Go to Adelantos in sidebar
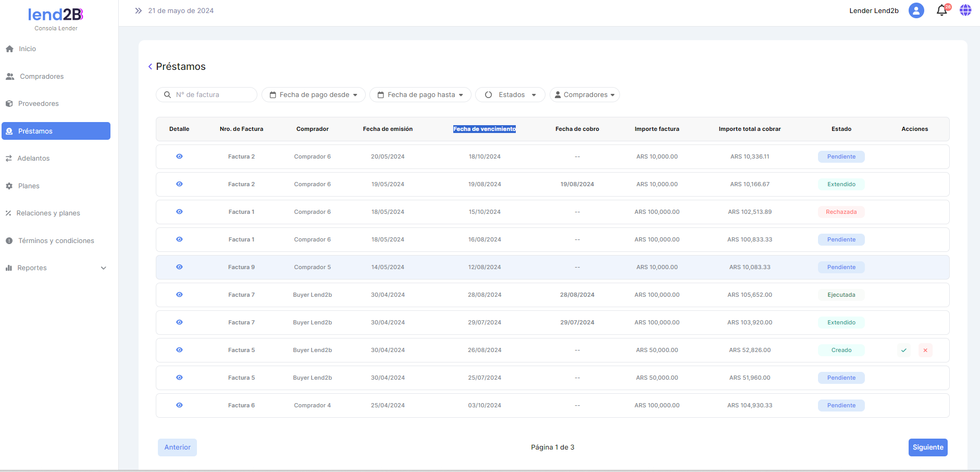Image resolution: width=980 pixels, height=472 pixels. (33, 159)
